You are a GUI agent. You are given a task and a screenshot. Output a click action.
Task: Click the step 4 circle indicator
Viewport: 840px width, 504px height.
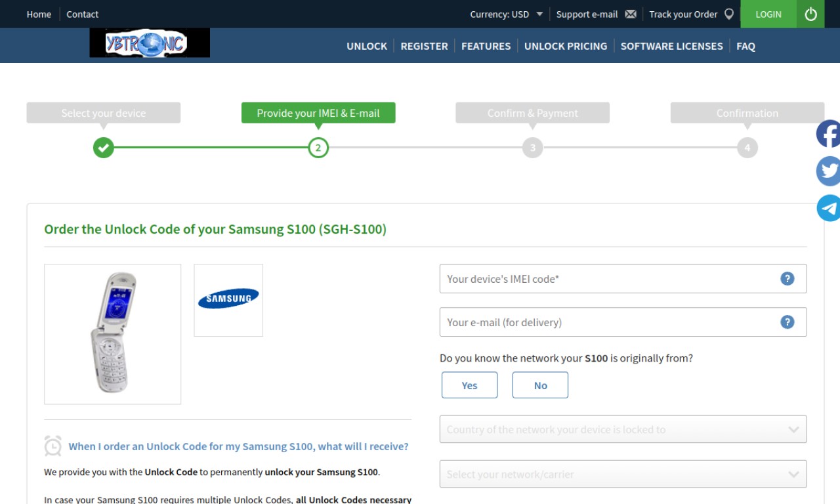747,148
